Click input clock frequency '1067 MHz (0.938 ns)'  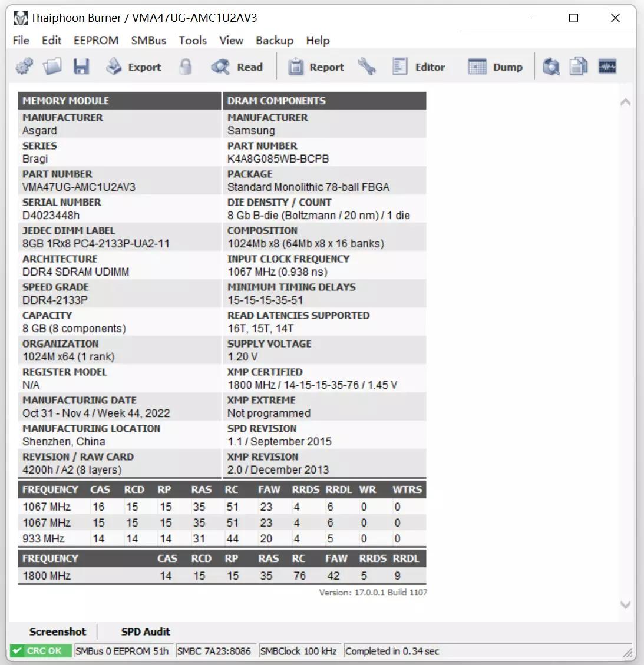click(x=278, y=272)
